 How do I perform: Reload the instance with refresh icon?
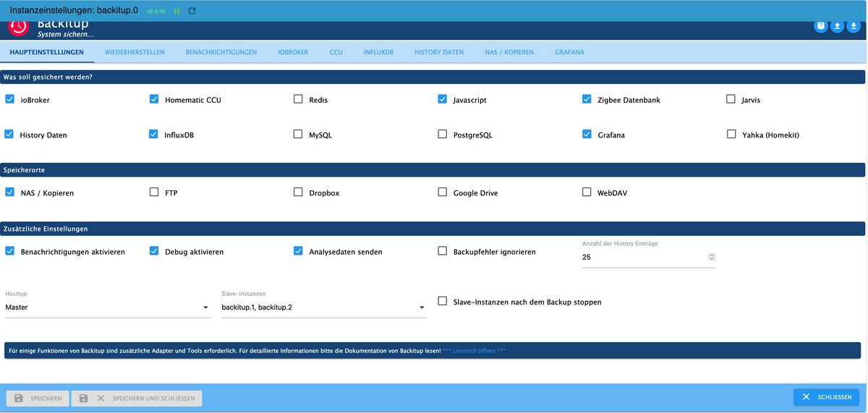(x=192, y=11)
